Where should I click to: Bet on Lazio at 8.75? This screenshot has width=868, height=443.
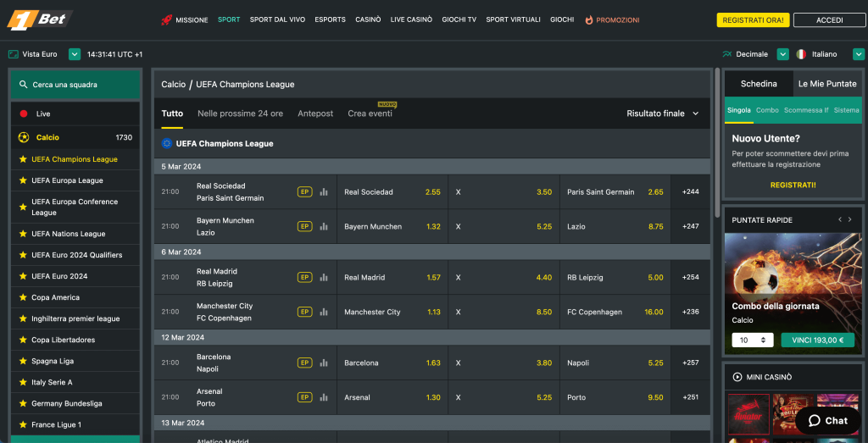615,226
